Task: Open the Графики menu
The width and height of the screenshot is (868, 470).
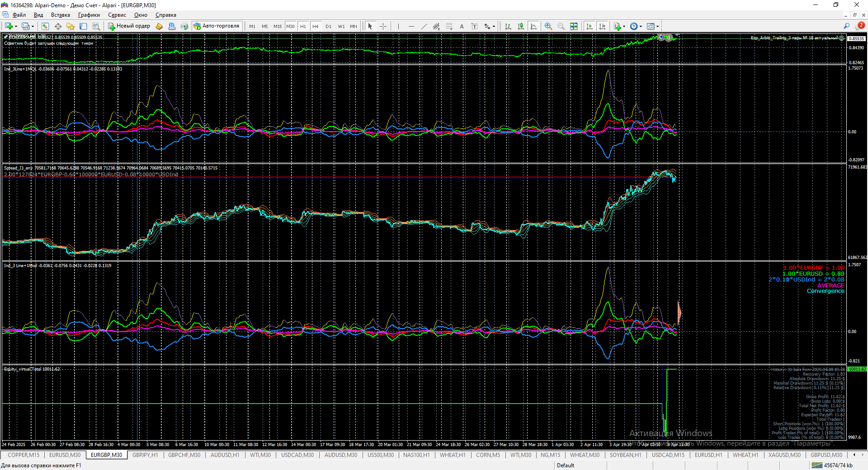Action: coord(89,15)
